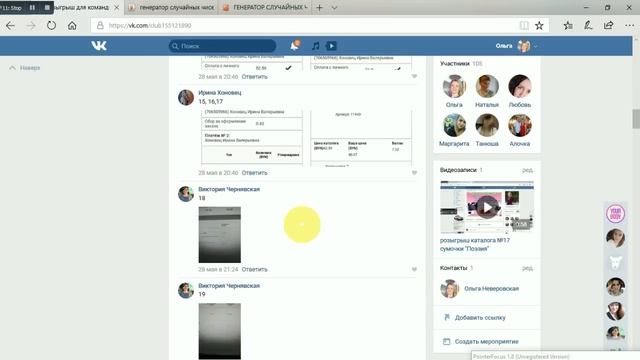Open Виктория Чернявская name on comment 18

click(x=229, y=189)
